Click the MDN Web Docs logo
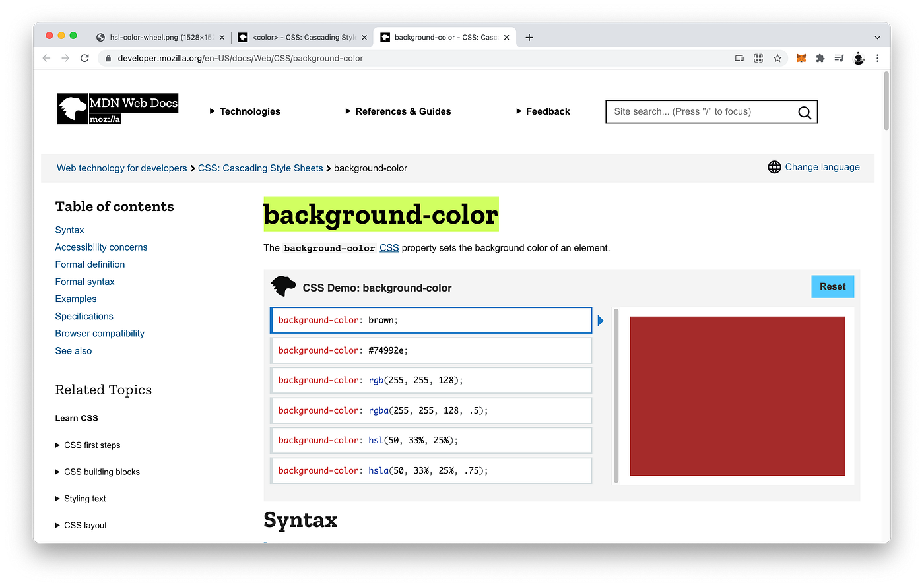 point(117,108)
